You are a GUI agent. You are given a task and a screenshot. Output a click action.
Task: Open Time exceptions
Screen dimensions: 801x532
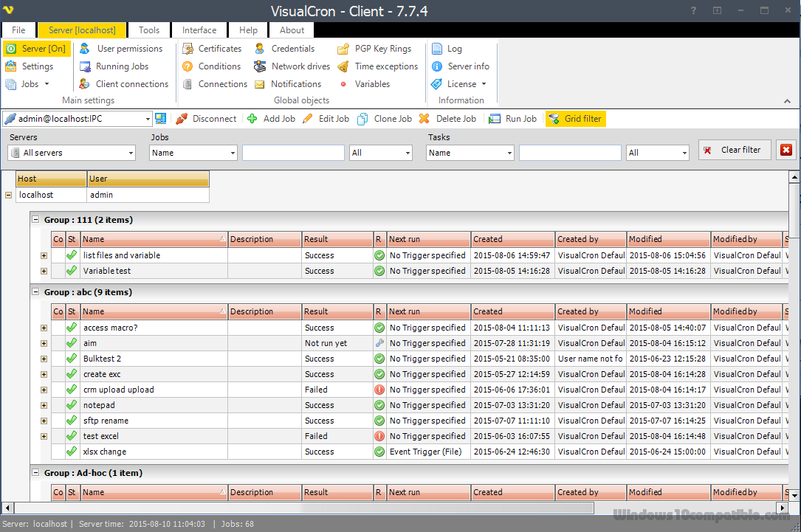(x=378, y=66)
